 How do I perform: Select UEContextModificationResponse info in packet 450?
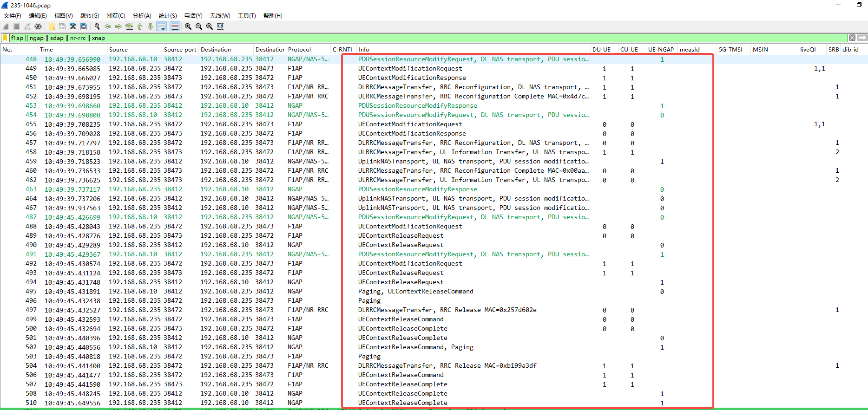(x=412, y=78)
